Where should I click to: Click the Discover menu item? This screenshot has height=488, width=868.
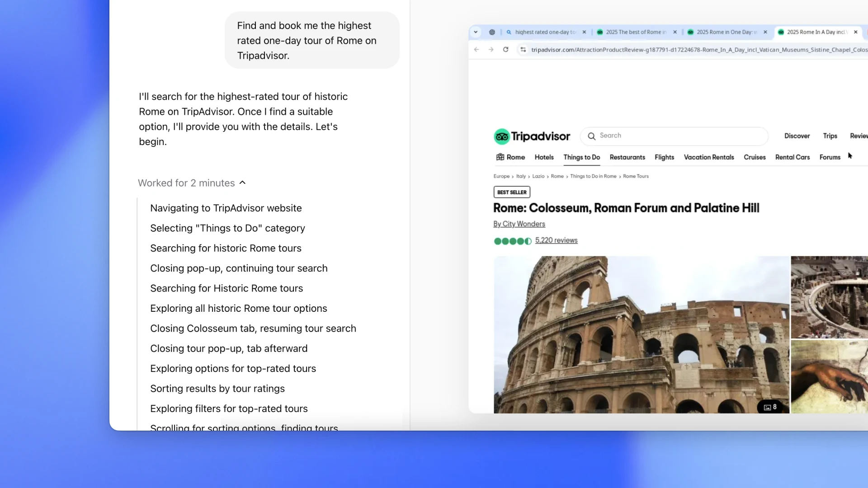click(x=797, y=136)
